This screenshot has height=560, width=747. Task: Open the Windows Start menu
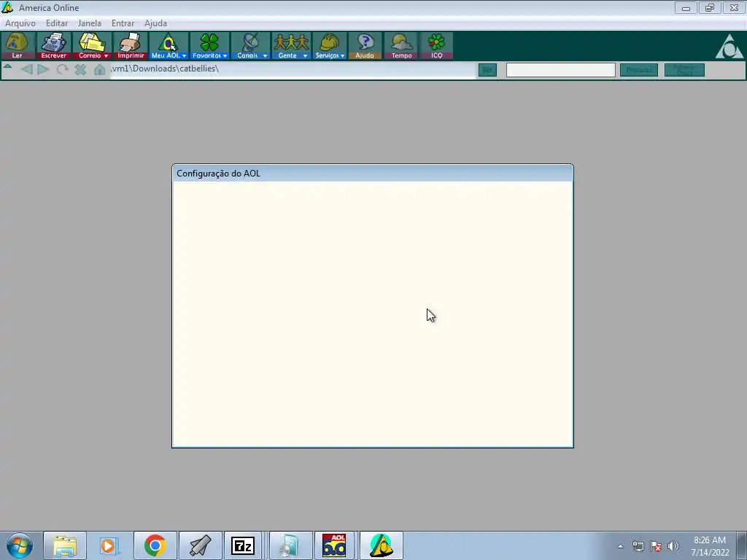pos(20,545)
